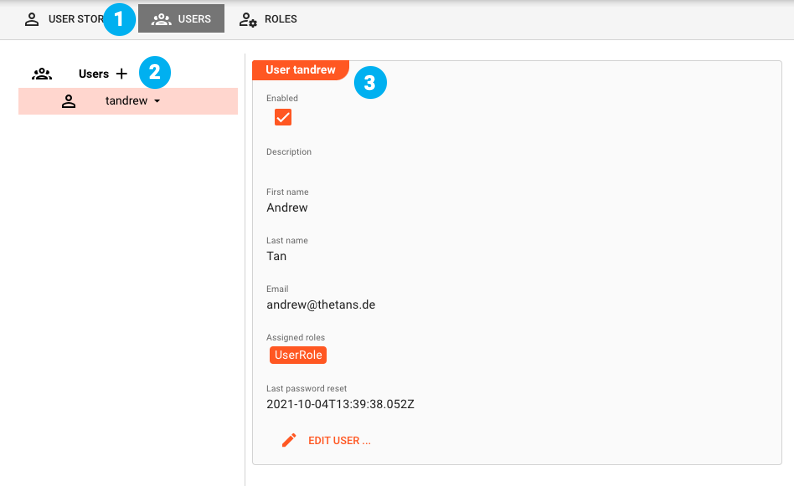Click the group icon beside the Users list heading
This screenshot has width=794, height=486.
(42, 74)
